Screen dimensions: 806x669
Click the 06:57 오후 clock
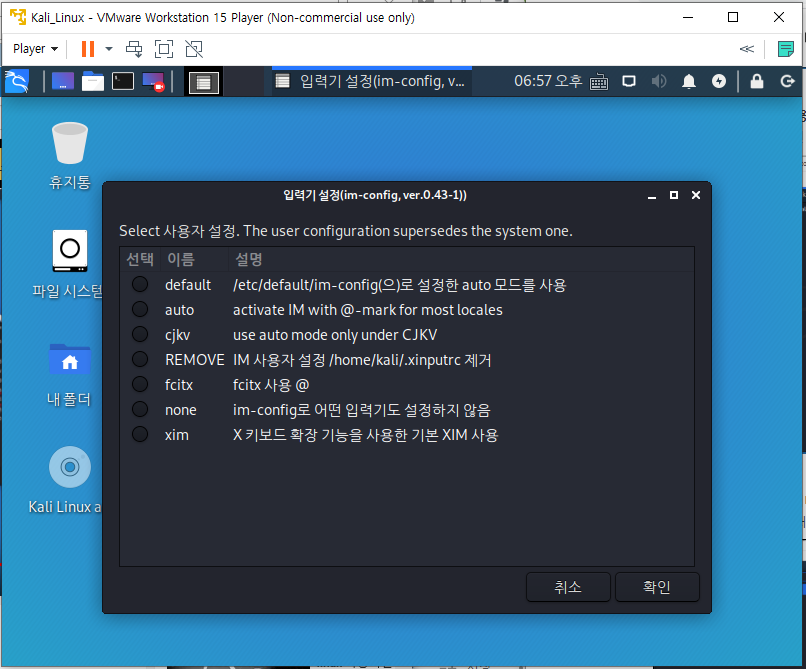548,81
